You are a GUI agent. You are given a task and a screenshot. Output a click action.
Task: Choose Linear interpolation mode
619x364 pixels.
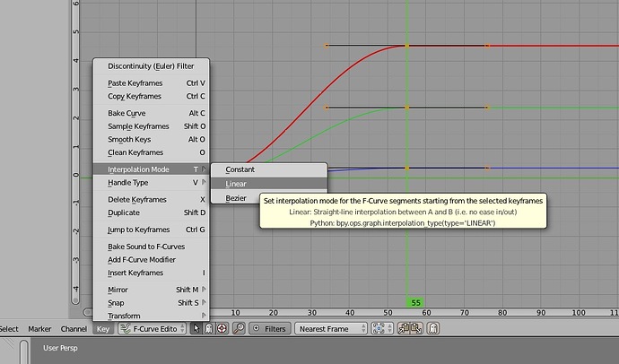269,184
